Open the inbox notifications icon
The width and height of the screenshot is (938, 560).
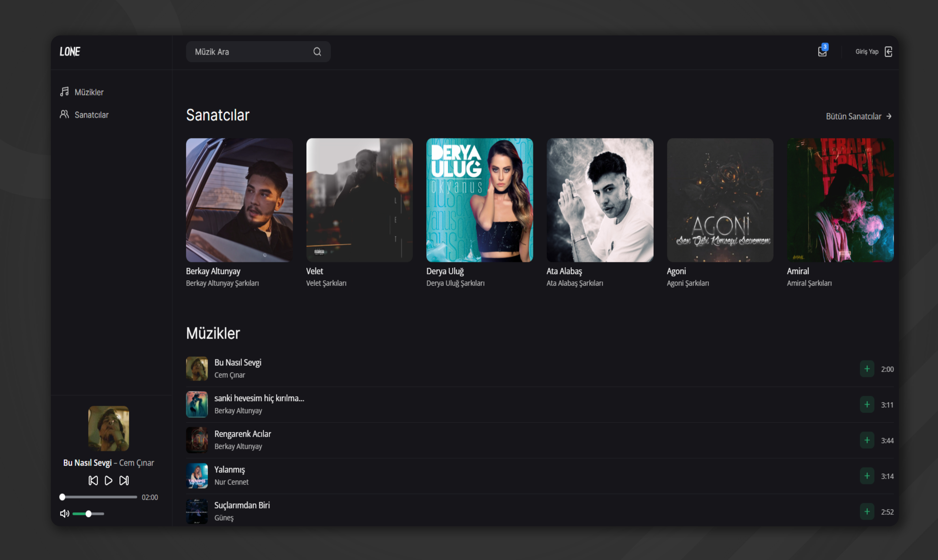click(x=822, y=52)
